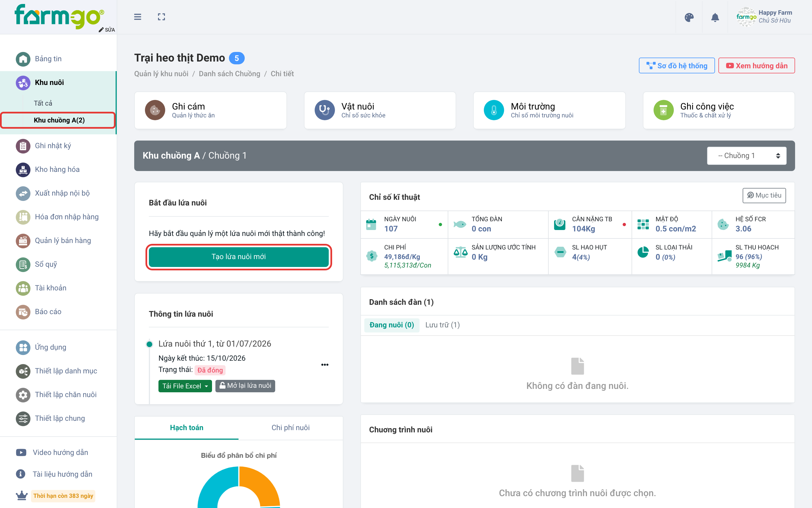Expand Tải File Excel dropdown button
Image resolution: width=812 pixels, height=508 pixels.
coord(185,386)
